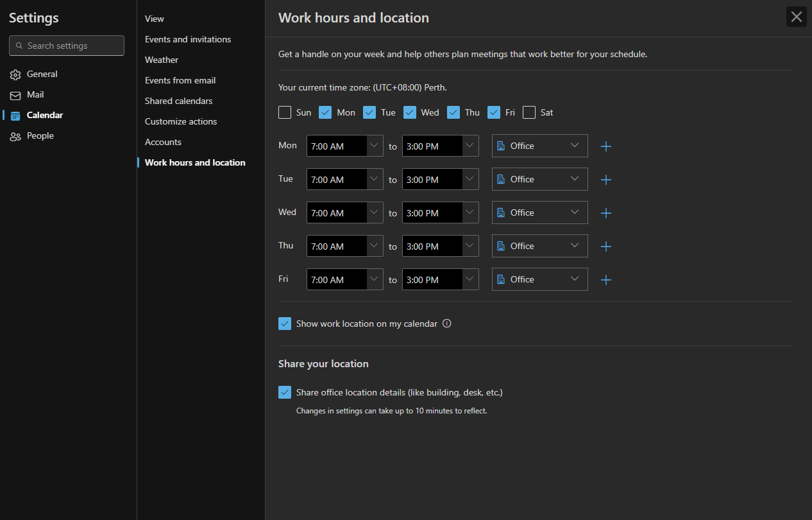812x520 pixels.
Task: Click the Calendar icon in sidebar
Action: pyautogui.click(x=15, y=116)
